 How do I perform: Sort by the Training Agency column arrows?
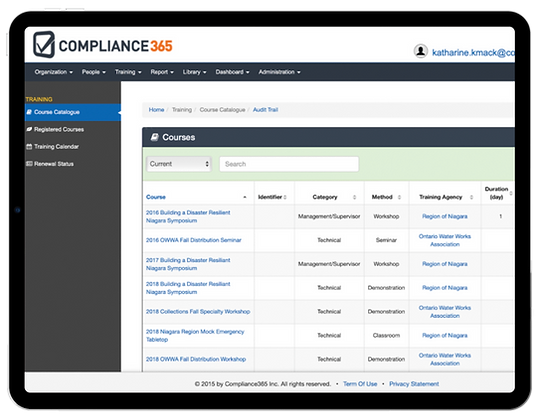471,197
